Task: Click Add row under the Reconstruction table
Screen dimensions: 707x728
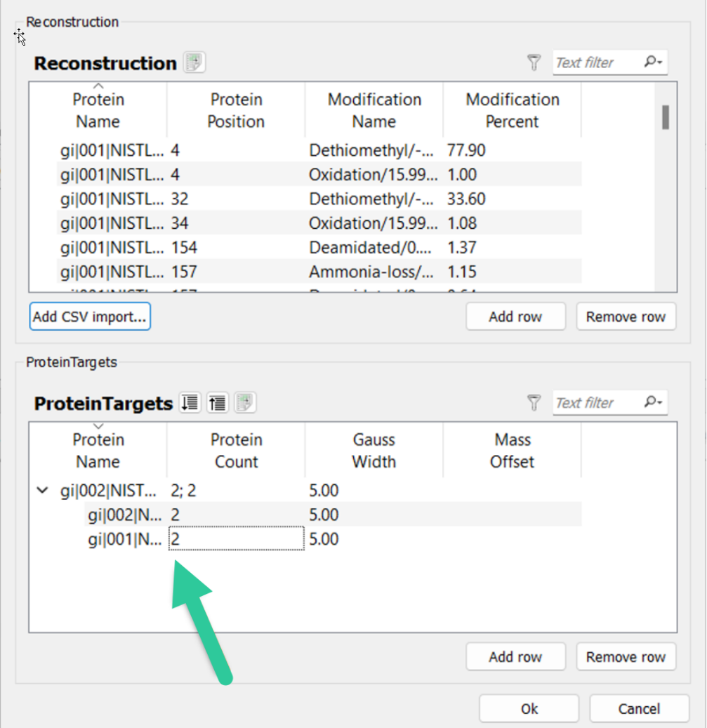Action: pos(516,317)
